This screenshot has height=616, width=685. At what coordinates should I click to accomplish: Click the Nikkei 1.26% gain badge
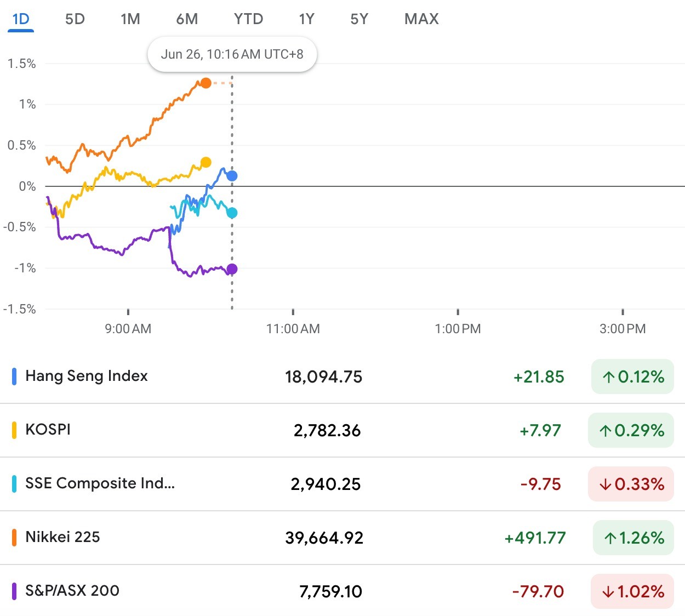(x=633, y=538)
